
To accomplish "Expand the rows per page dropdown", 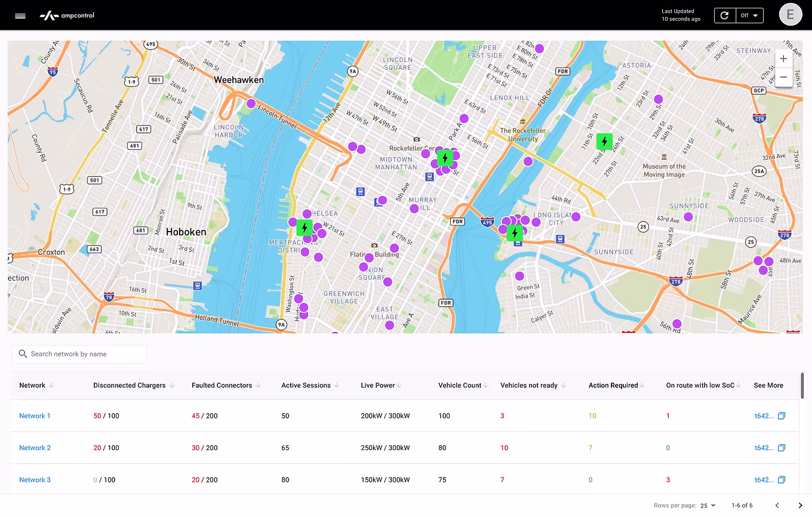I will [708, 506].
